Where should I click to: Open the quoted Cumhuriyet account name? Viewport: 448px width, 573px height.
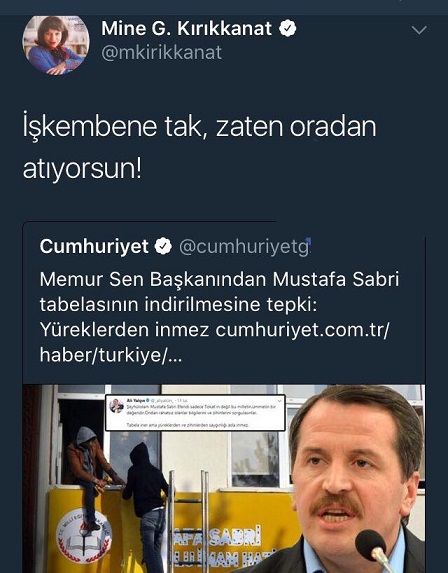(x=94, y=246)
